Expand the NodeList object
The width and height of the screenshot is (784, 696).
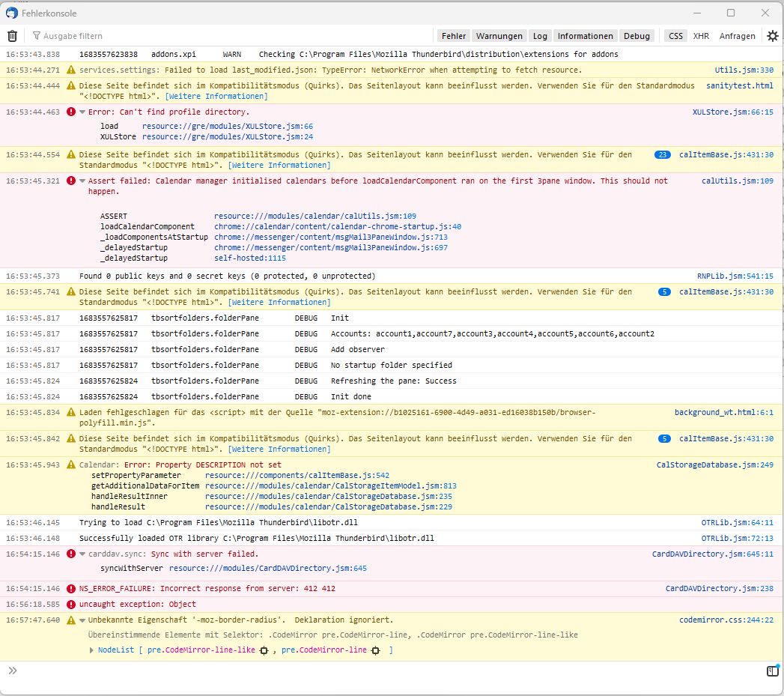(92, 650)
